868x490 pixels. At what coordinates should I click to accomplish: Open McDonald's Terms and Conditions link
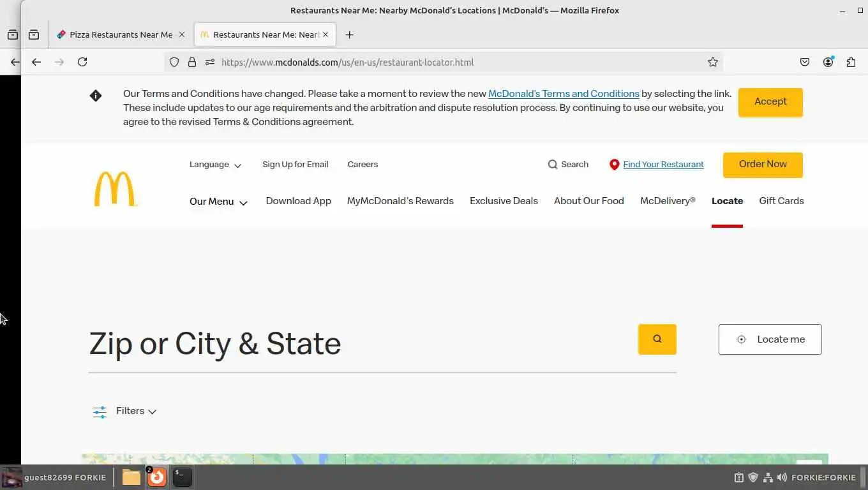click(564, 94)
